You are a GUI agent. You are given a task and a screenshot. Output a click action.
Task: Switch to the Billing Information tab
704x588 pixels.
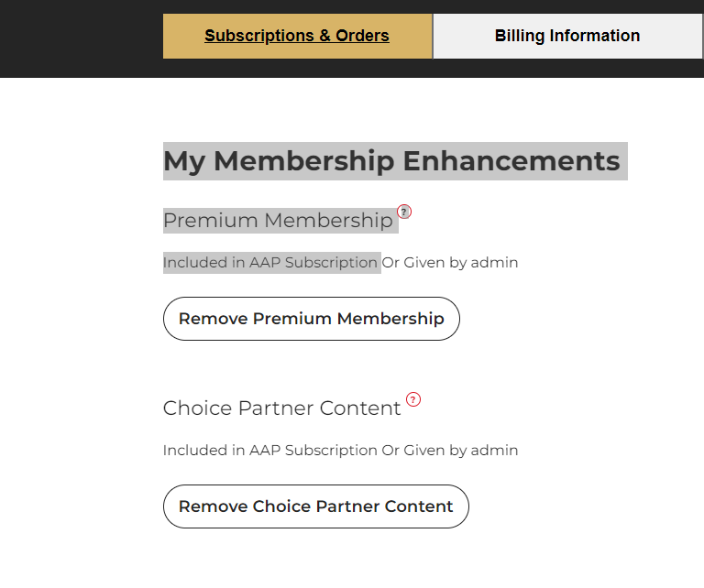coord(567,37)
